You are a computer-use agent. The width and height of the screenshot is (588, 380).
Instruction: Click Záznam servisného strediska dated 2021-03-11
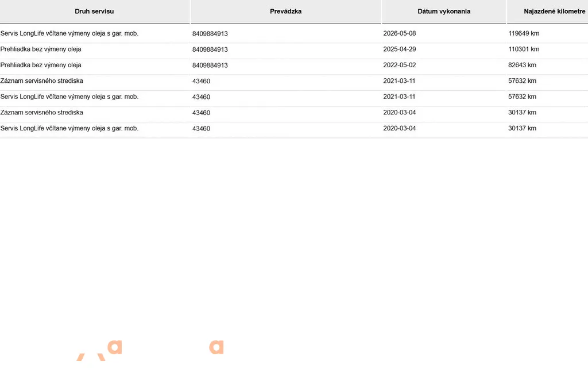(x=41, y=80)
